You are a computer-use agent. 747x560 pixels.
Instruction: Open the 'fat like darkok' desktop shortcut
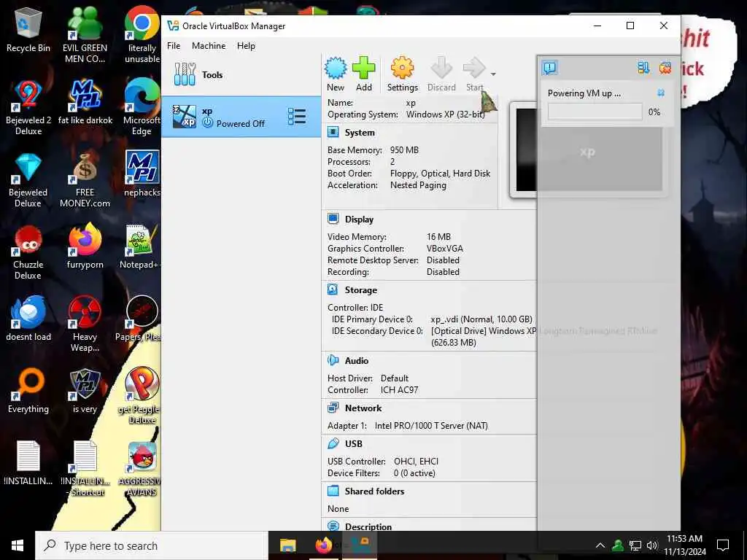[85, 102]
